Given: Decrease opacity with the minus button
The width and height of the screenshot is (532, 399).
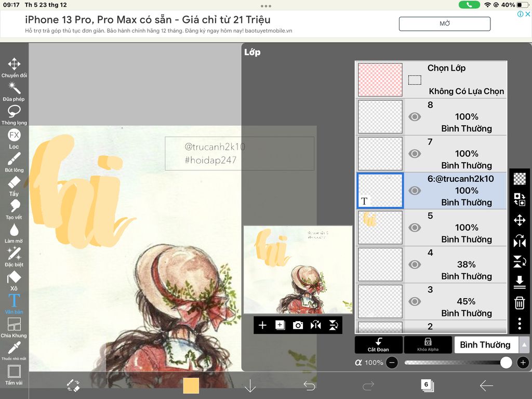Looking at the screenshot, I should click(x=392, y=363).
